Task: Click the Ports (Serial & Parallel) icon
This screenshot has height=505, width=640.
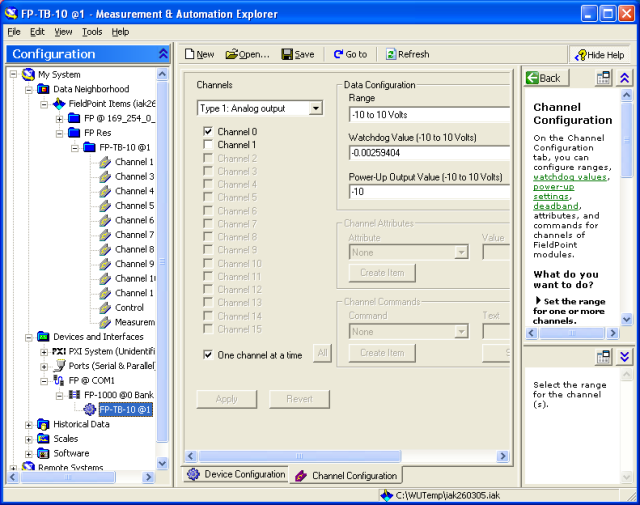Action: point(60,365)
